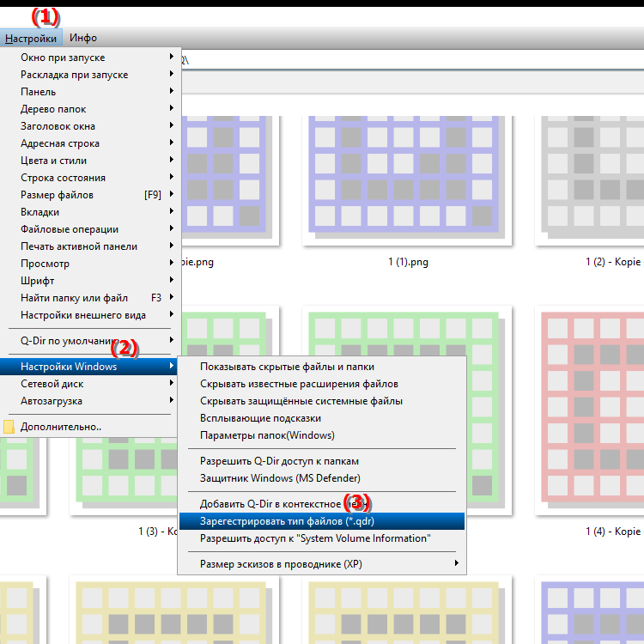Toggle Скрывать известные расширения файлов
This screenshot has height=644, width=644.
point(322,384)
